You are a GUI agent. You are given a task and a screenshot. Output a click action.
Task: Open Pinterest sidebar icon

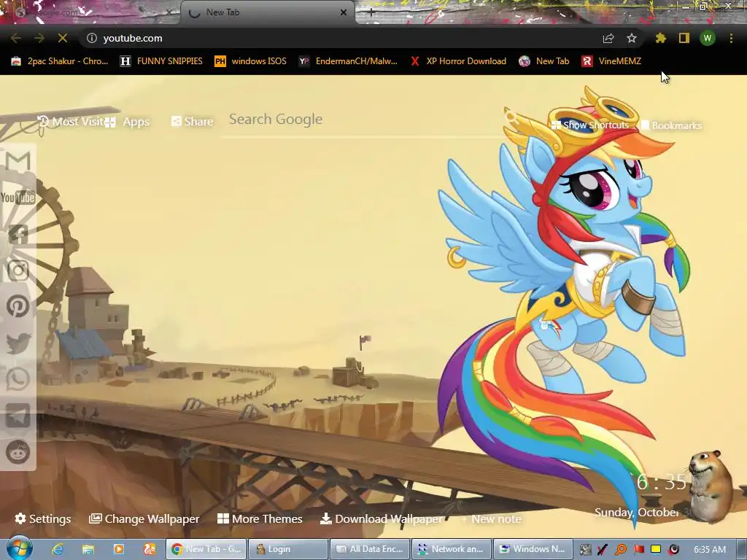(18, 306)
